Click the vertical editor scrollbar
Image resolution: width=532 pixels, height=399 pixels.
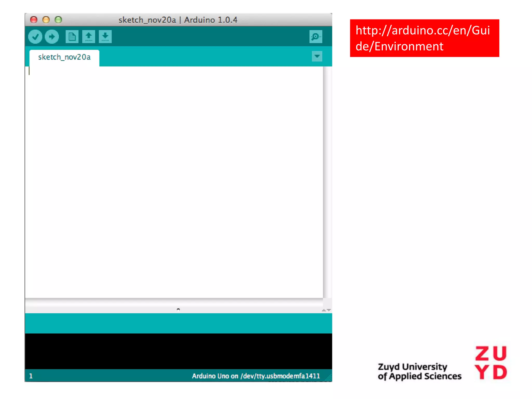328,182
